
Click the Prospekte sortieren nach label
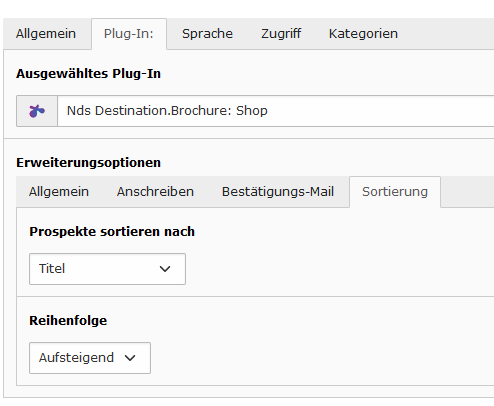pos(112,231)
